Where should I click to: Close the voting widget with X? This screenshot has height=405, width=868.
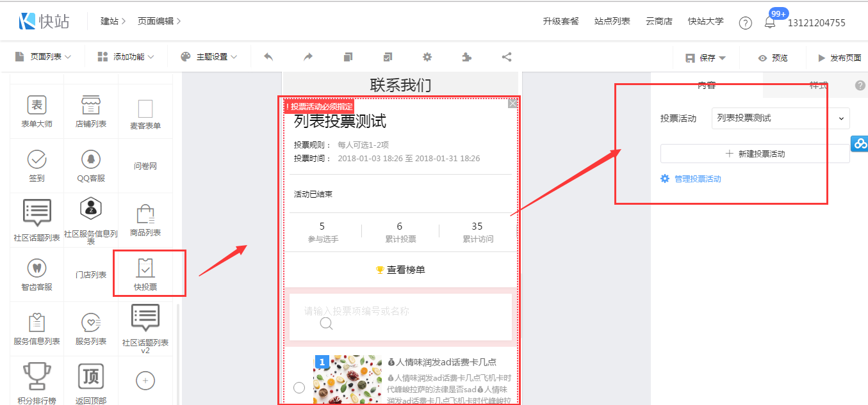pyautogui.click(x=513, y=104)
